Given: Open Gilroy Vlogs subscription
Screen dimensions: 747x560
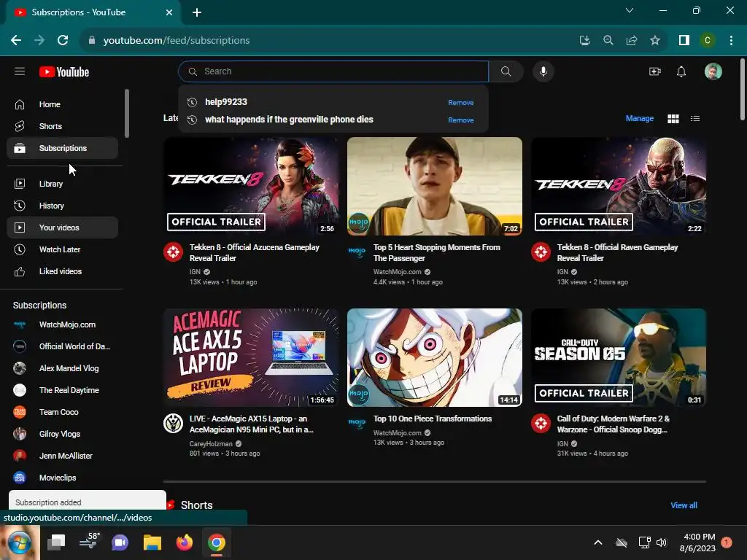Looking at the screenshot, I should tap(63, 435).
